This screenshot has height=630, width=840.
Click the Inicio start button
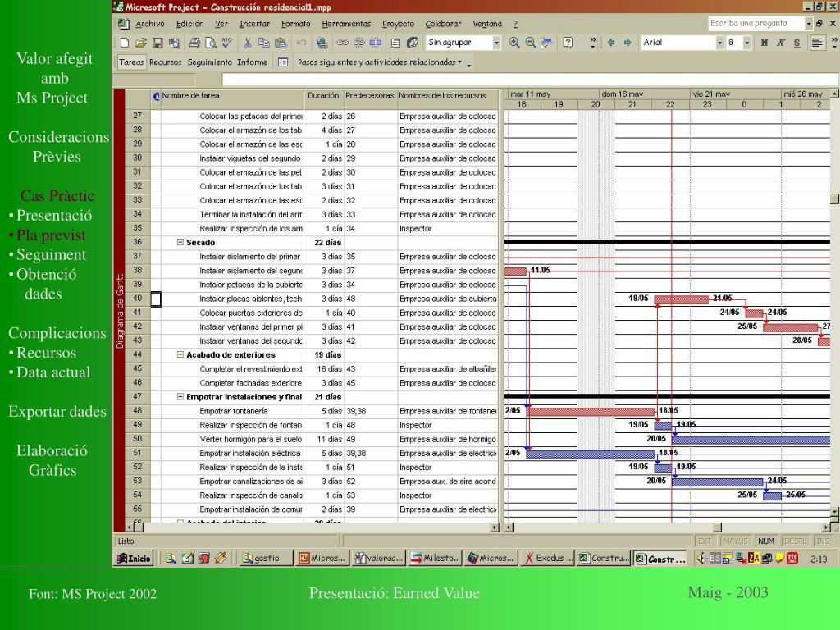click(134, 558)
